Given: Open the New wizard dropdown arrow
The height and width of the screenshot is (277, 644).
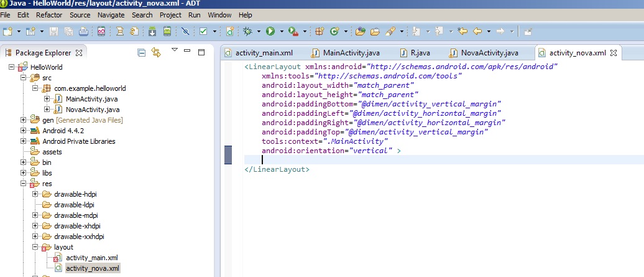Looking at the screenshot, I should point(19,31).
